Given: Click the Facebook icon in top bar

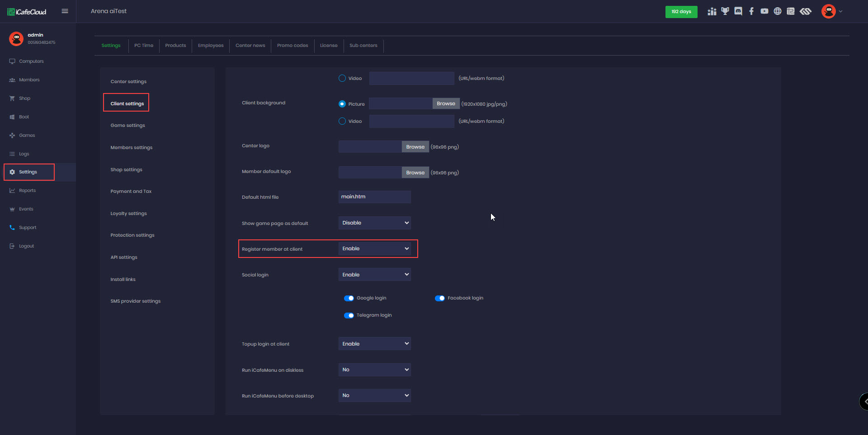Looking at the screenshot, I should 751,11.
